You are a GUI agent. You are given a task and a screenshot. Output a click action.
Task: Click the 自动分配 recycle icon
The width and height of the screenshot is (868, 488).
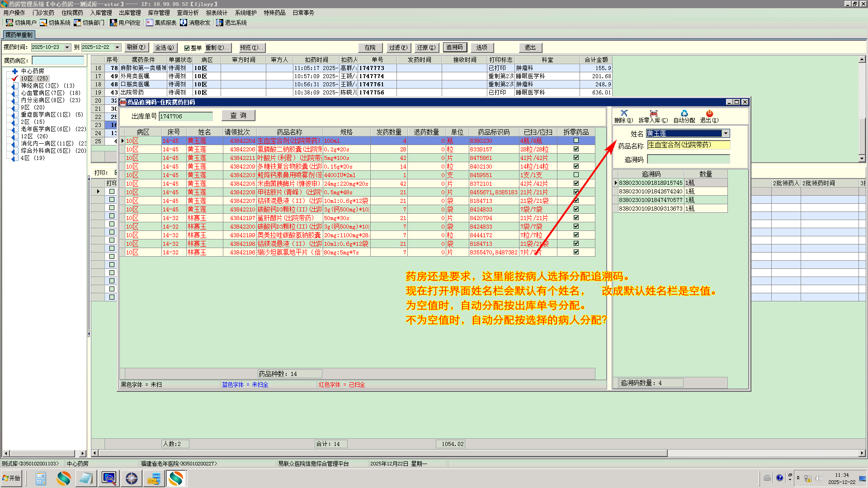pos(684,113)
